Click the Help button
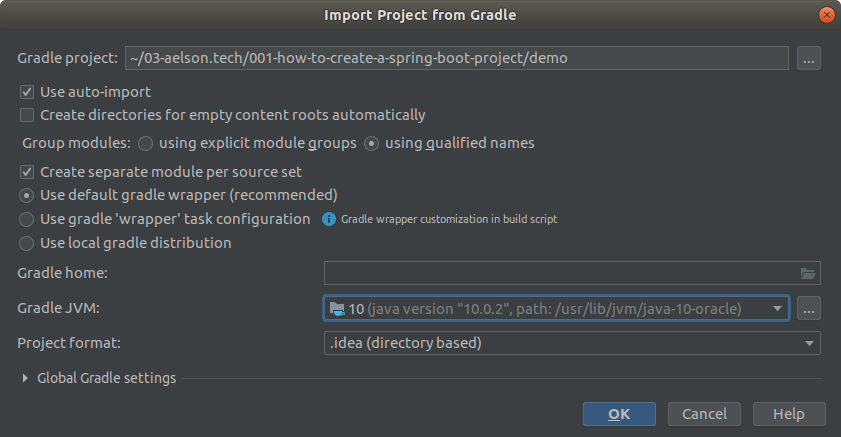Image resolution: width=841 pixels, height=437 pixels. pyautogui.click(x=788, y=414)
